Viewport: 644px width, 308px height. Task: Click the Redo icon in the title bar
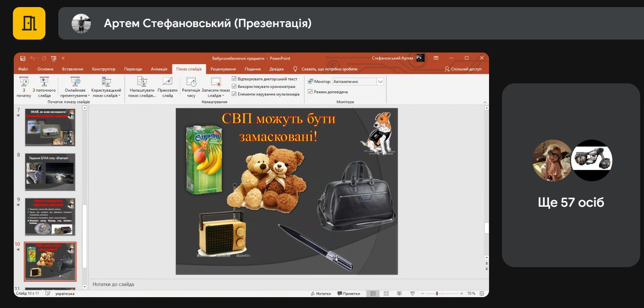(44, 58)
